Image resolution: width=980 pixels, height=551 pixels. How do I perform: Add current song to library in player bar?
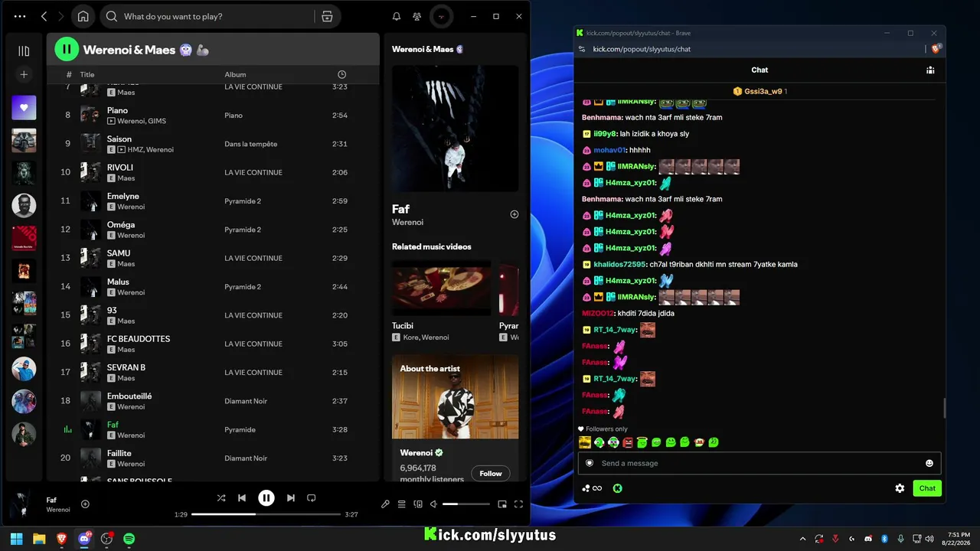pos(85,504)
